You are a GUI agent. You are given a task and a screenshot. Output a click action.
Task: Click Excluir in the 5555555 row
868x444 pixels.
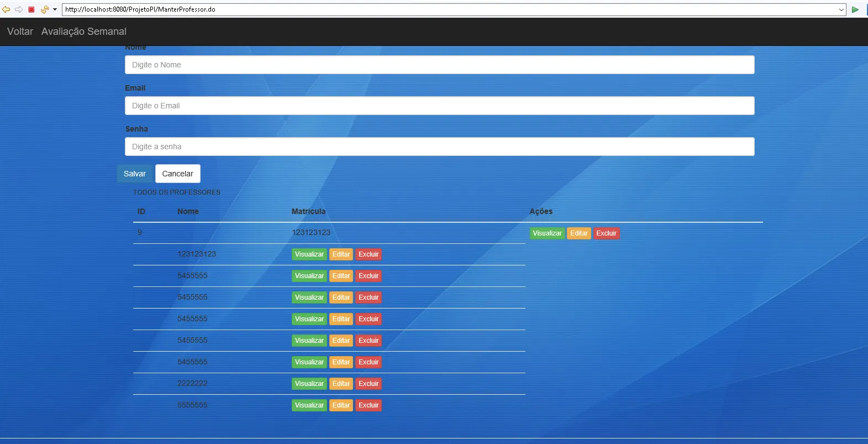369,405
